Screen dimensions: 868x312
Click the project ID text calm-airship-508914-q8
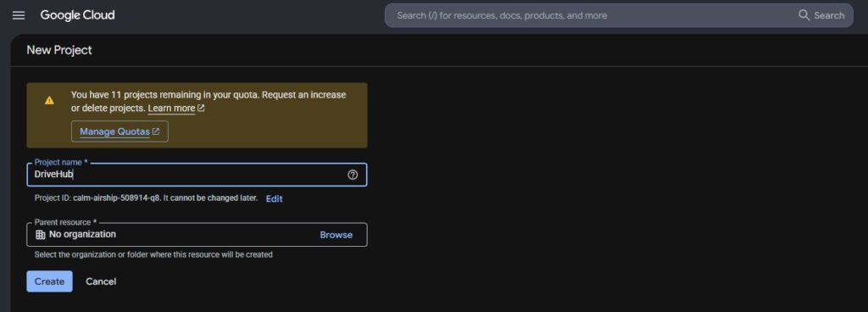(x=117, y=198)
